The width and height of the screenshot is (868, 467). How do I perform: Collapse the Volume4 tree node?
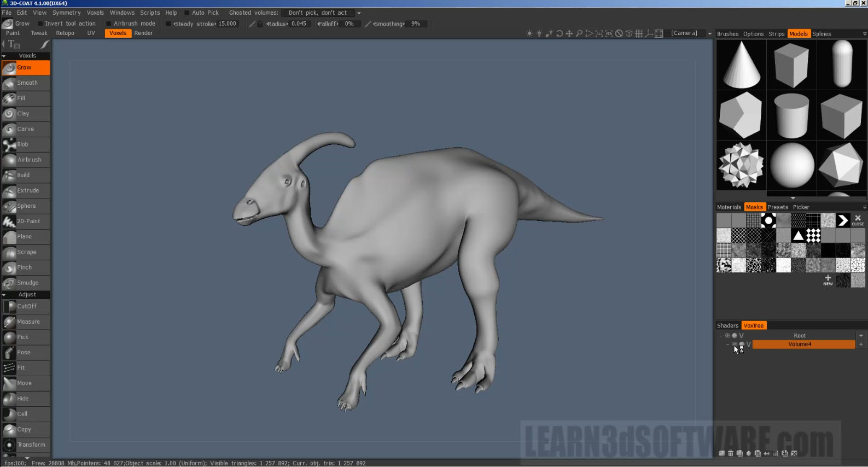727,345
